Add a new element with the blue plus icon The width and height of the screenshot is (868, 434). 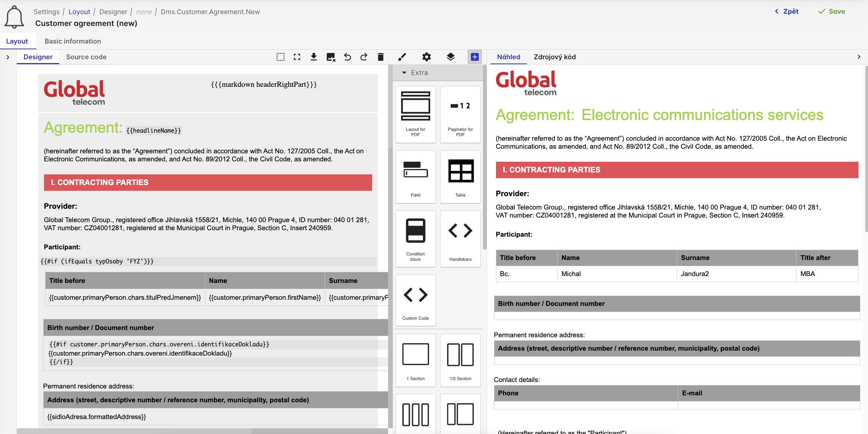[x=475, y=57]
